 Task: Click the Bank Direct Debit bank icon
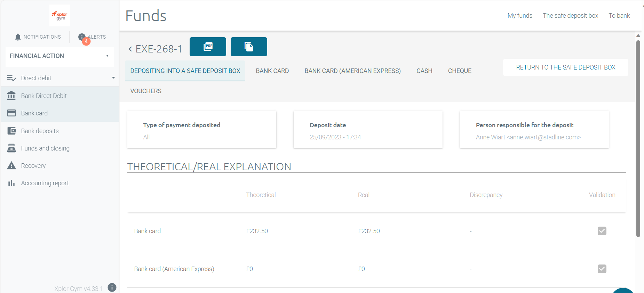click(11, 96)
